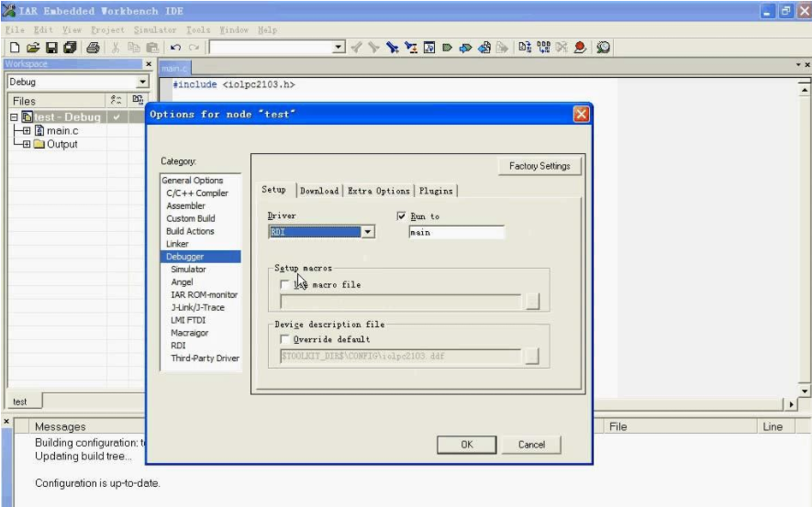Open the File menu

[15, 30]
